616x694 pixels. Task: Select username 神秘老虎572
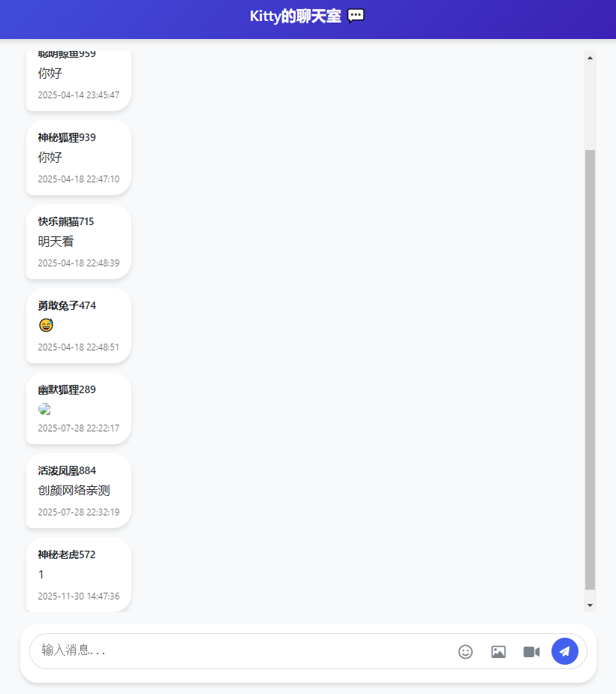(66, 554)
